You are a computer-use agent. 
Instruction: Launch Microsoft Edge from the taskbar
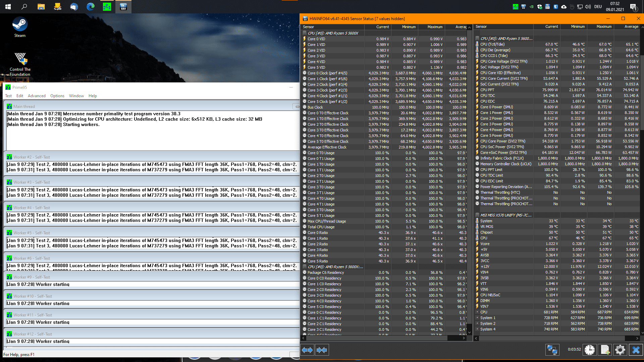pyautogui.click(x=91, y=7)
